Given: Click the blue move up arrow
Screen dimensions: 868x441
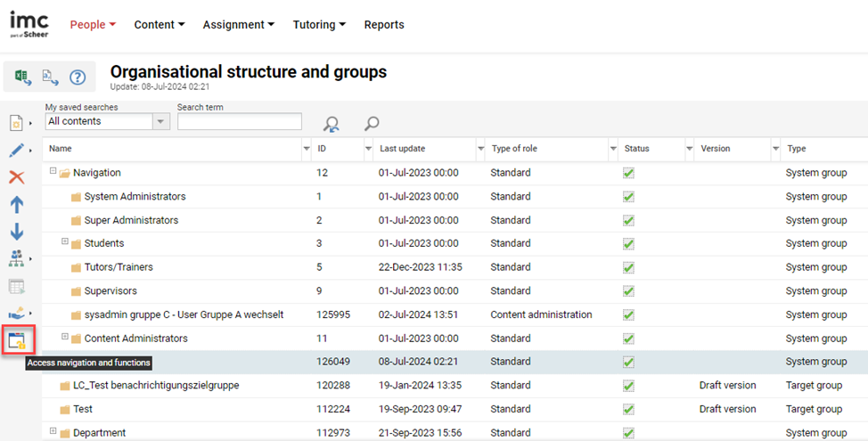Looking at the screenshot, I should pos(16,204).
